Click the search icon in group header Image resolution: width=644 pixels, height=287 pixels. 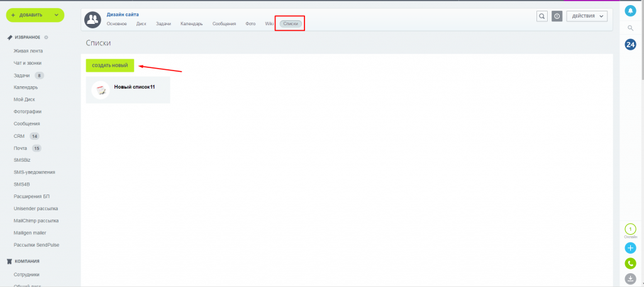click(x=542, y=16)
